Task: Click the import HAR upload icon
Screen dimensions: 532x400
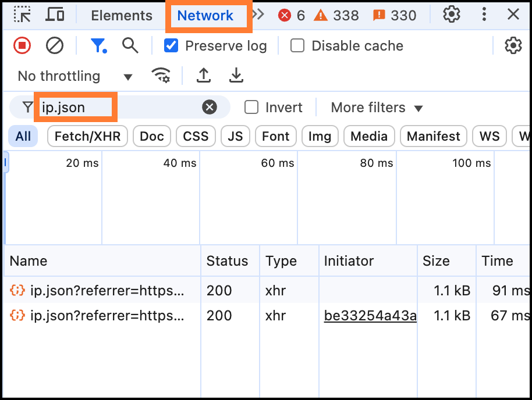Action: 203,76
